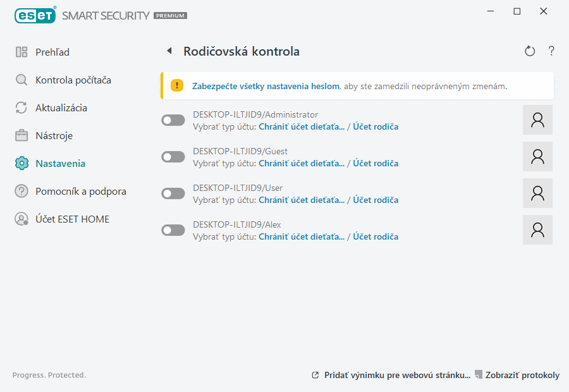Toggle the parental control slider for User
The image size is (569, 392).
(x=173, y=193)
